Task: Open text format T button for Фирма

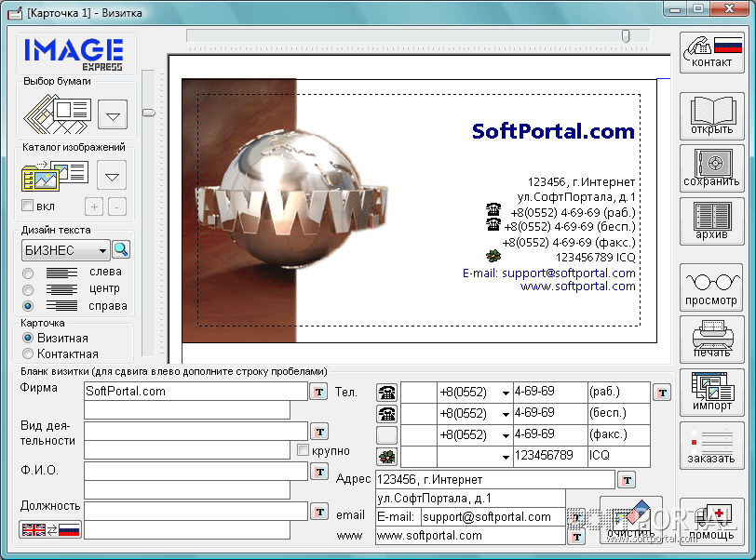Action: pyautogui.click(x=319, y=392)
